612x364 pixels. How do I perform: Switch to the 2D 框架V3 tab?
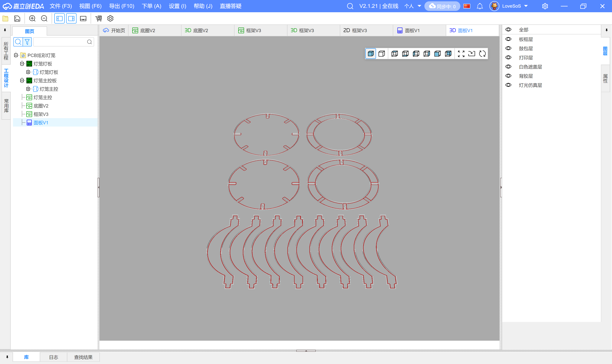point(355,30)
